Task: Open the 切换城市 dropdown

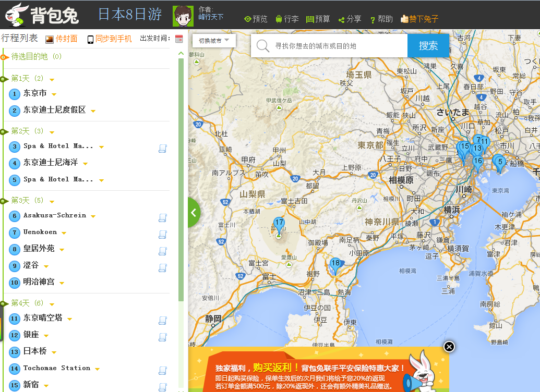Action: pyautogui.click(x=214, y=41)
